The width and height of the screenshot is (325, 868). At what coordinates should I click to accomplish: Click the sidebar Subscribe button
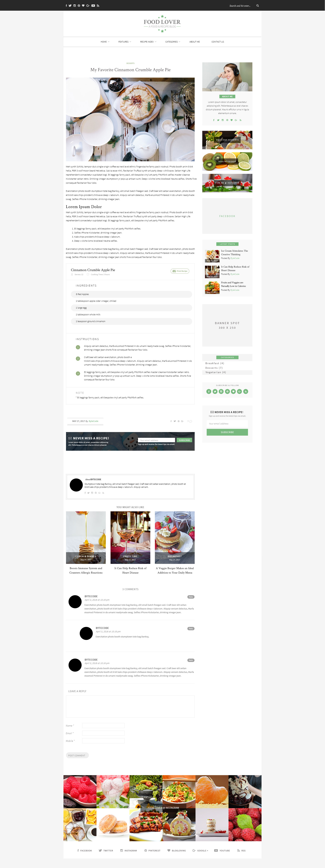point(227,432)
